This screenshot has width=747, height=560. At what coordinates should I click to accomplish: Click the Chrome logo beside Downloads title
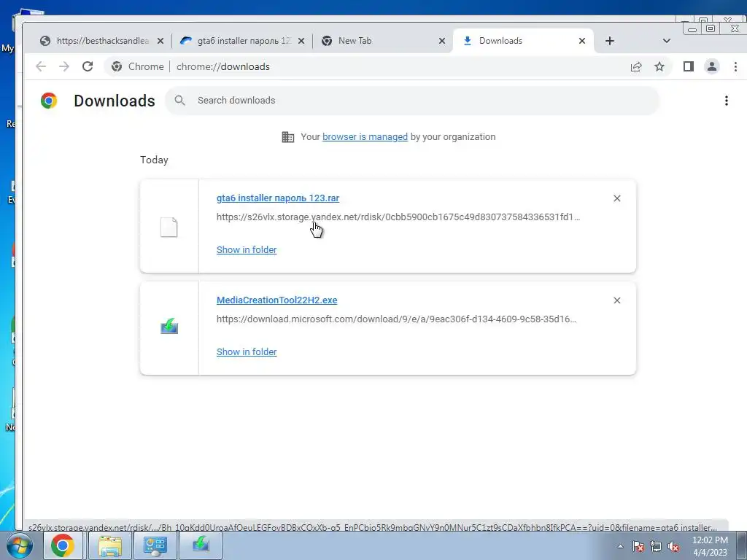49,101
